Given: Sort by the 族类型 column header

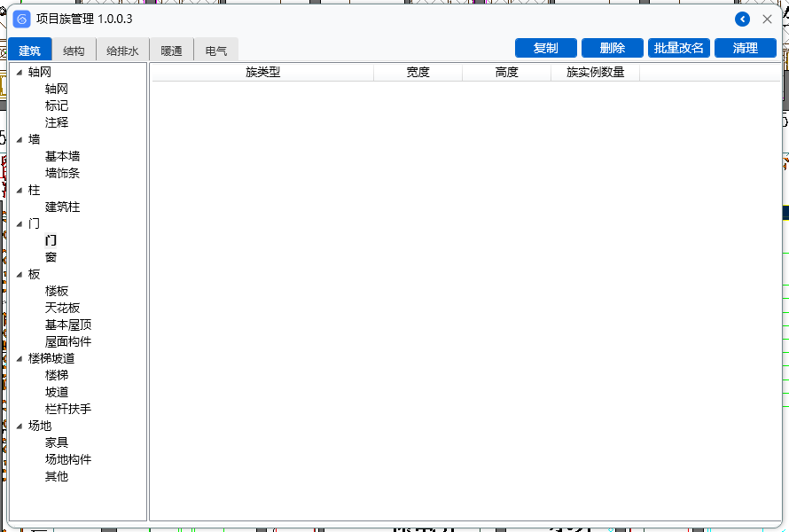Looking at the screenshot, I should (x=262, y=73).
